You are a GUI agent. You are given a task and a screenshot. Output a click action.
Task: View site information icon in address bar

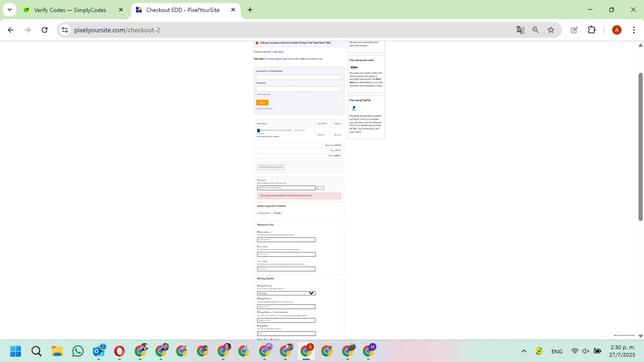pyautogui.click(x=65, y=30)
